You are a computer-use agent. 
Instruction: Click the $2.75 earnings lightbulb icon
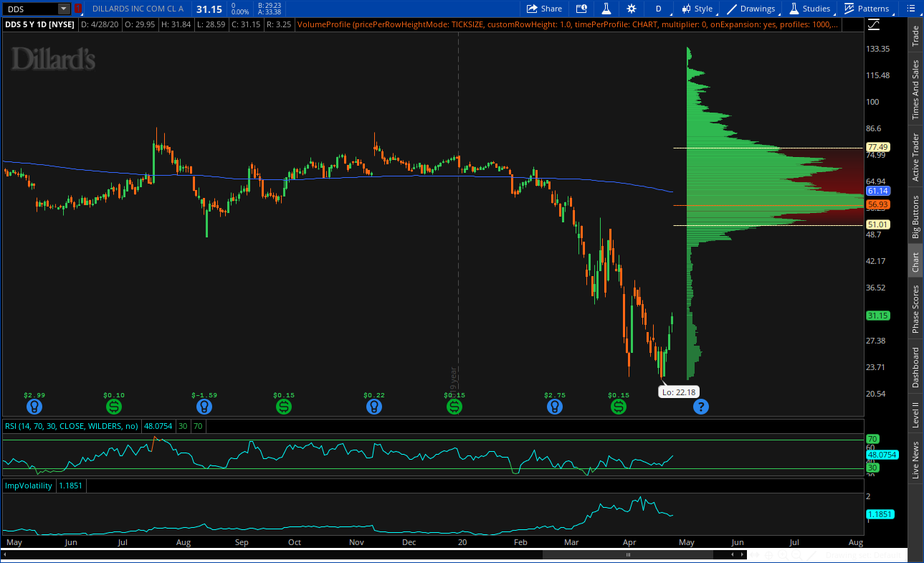[554, 407]
